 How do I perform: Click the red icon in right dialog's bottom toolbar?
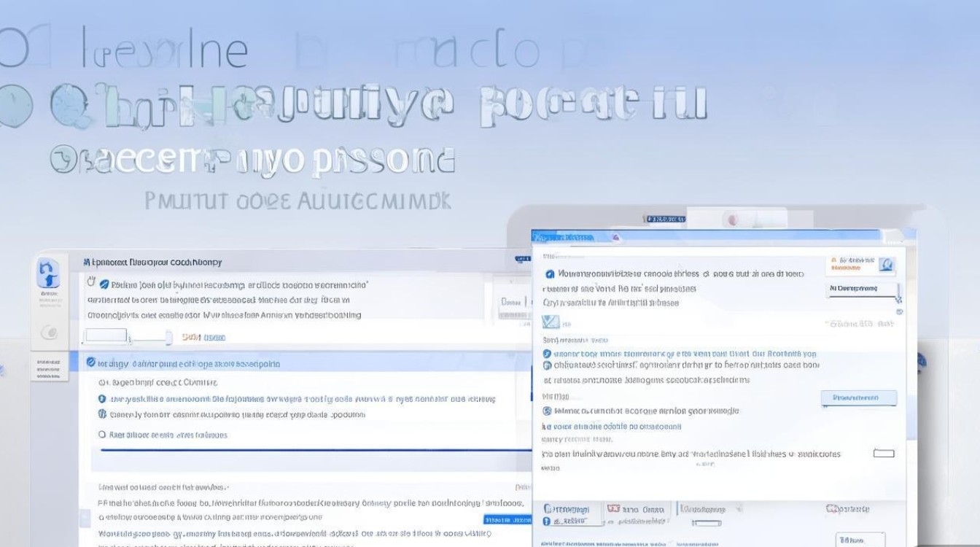pyautogui.click(x=613, y=509)
